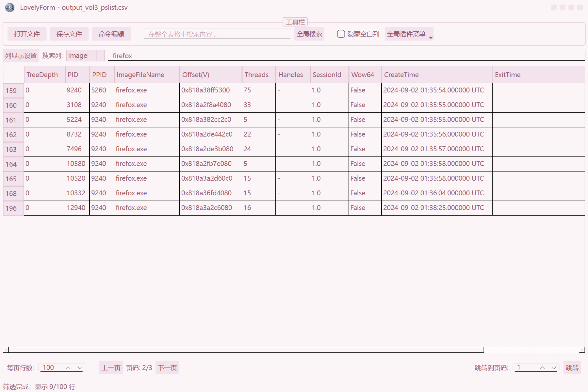Click the 打开文件 button
Screen dimensions: 588x392
click(x=27, y=34)
